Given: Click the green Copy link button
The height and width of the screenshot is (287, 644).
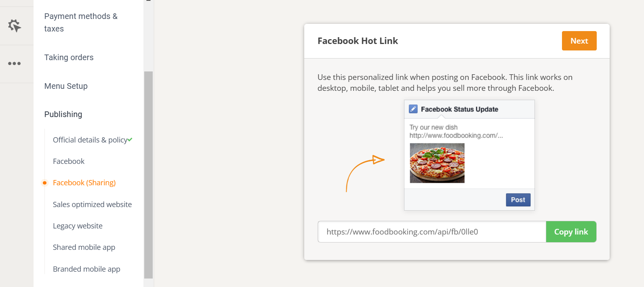Looking at the screenshot, I should [571, 232].
